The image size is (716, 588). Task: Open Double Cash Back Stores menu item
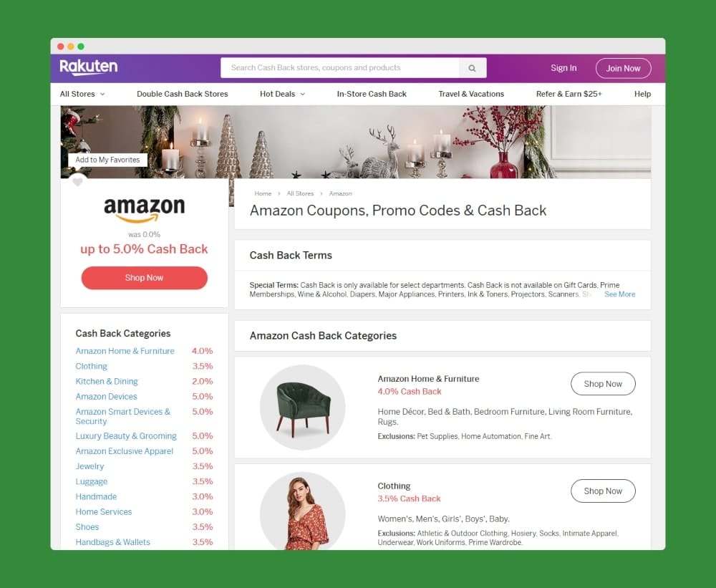click(182, 94)
